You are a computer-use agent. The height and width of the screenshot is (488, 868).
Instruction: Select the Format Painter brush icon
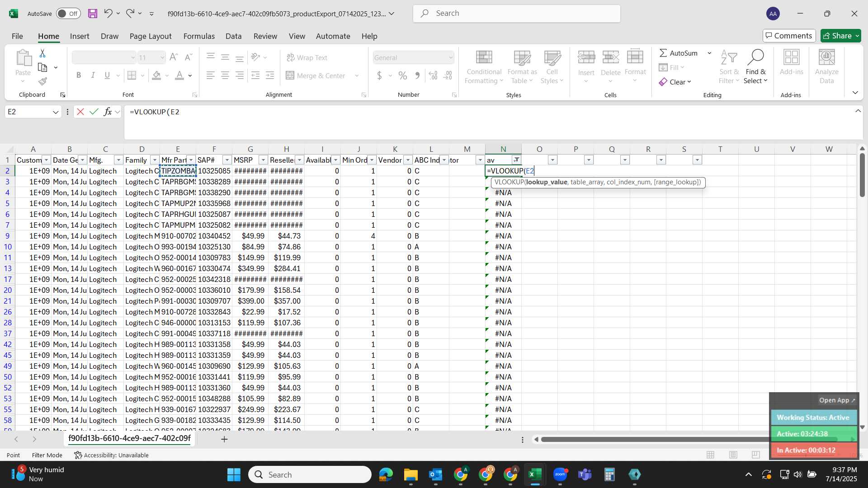42,81
